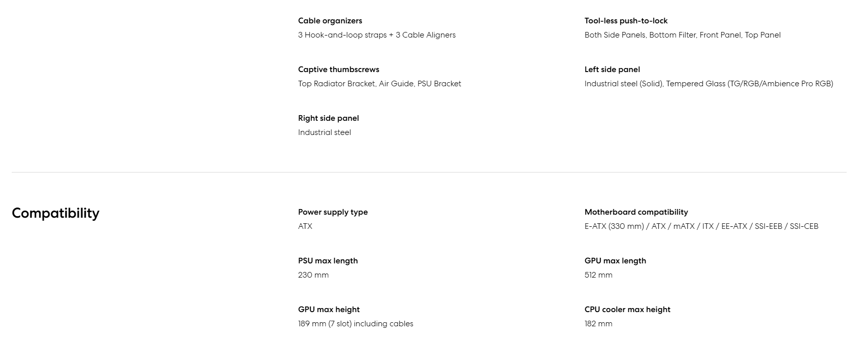Click the Power supply type label
Screen dimensions: 868x340
[x=333, y=212]
